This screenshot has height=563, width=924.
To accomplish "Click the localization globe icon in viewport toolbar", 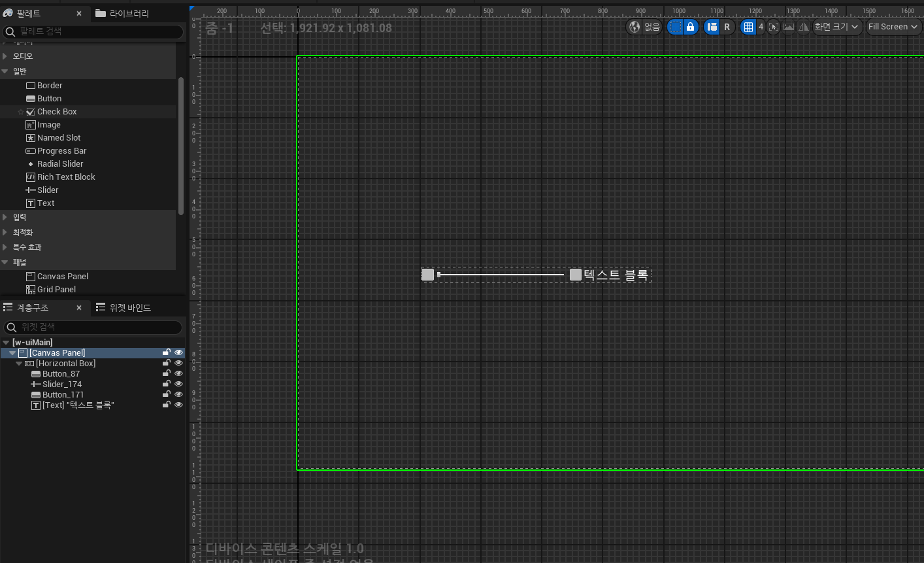I will [x=635, y=27].
